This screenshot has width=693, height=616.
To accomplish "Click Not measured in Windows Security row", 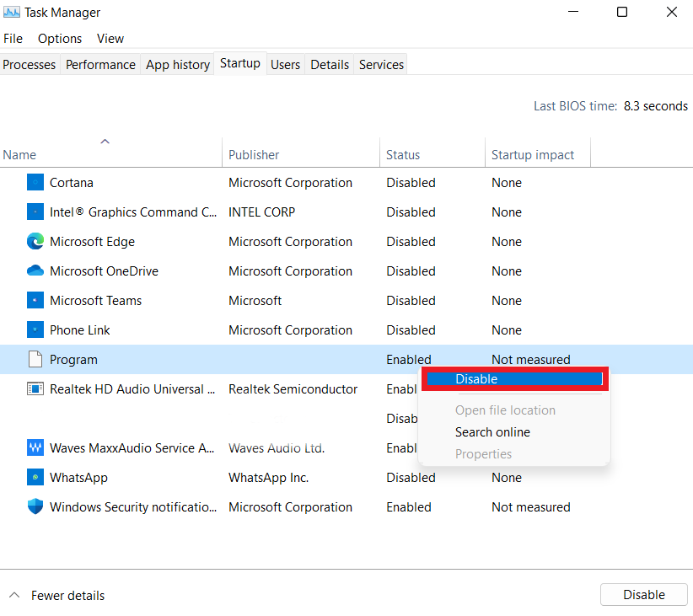I will coord(531,506).
